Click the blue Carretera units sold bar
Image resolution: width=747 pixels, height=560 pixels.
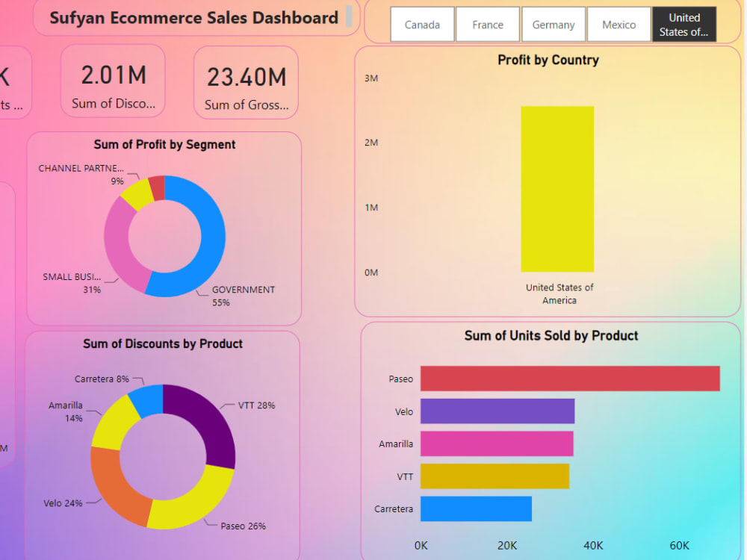pos(474,508)
